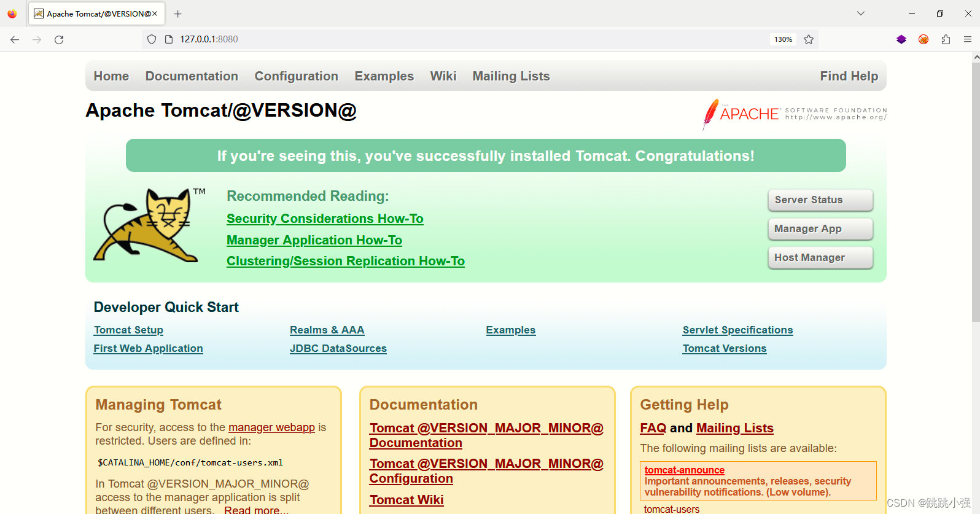Viewport: 980px width, 514px height.
Task: Open the FAQ link in Getting Help
Action: point(653,428)
